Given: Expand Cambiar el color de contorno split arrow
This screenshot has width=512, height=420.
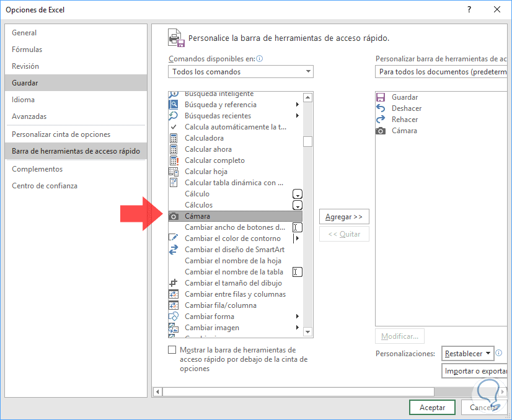Looking at the screenshot, I should click(x=297, y=238).
